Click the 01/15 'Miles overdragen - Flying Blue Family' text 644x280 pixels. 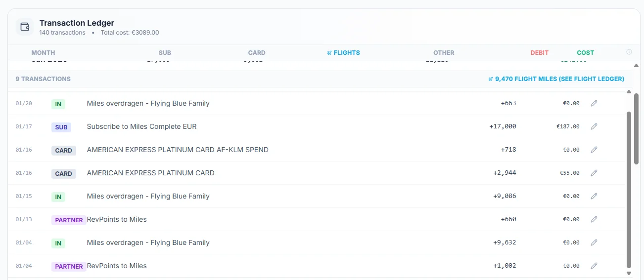[148, 196]
